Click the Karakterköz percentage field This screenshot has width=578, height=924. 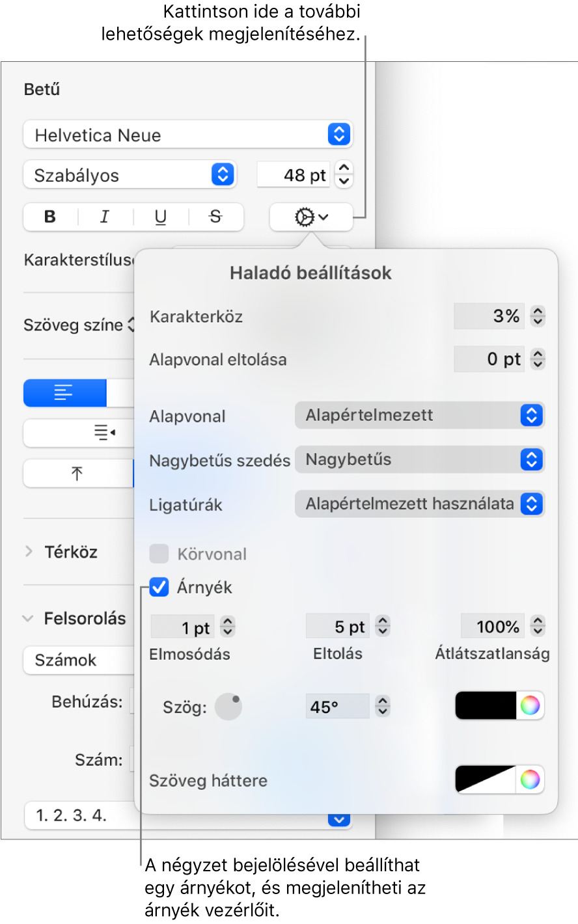[489, 316]
